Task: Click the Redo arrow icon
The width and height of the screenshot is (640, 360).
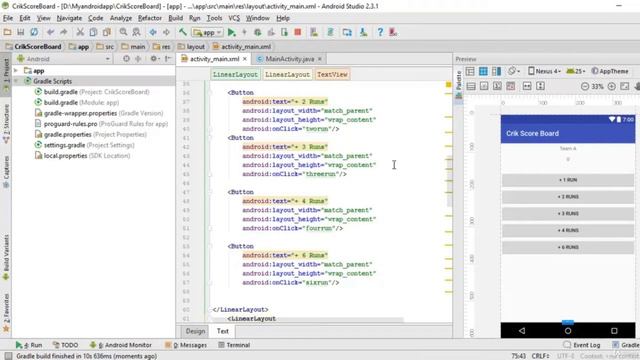Action: click(x=64, y=32)
